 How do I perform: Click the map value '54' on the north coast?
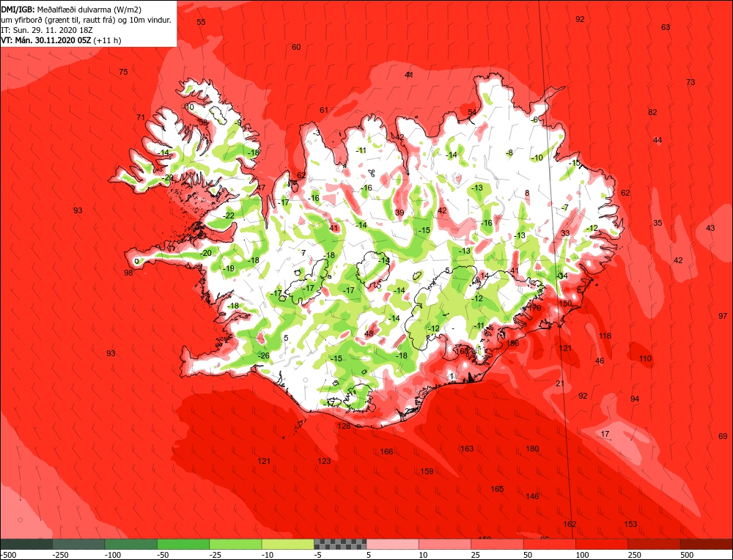[472, 112]
